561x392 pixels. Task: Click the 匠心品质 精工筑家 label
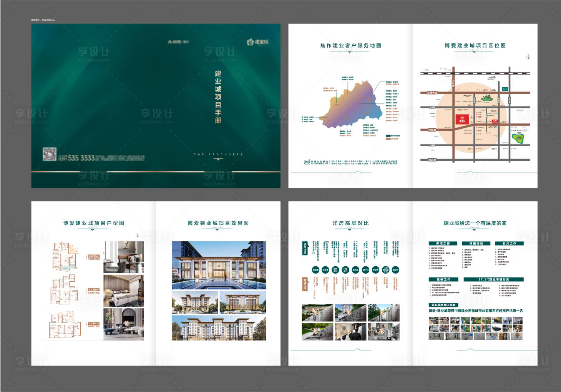pos(443,305)
